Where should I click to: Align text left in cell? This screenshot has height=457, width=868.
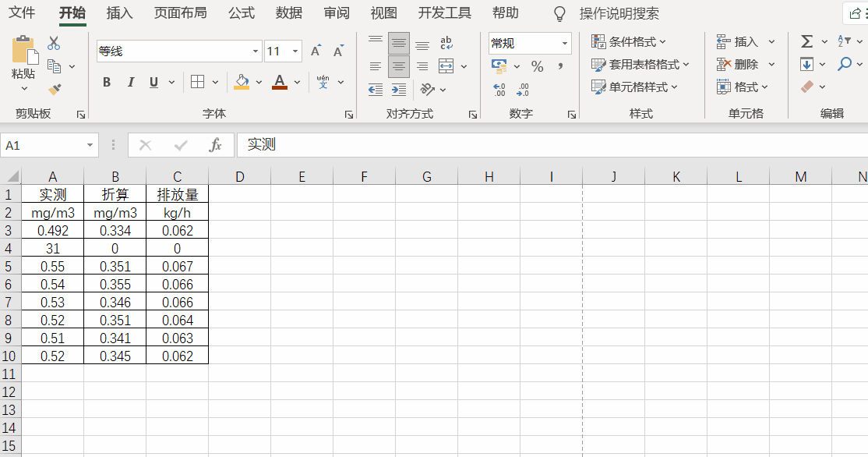coord(376,66)
